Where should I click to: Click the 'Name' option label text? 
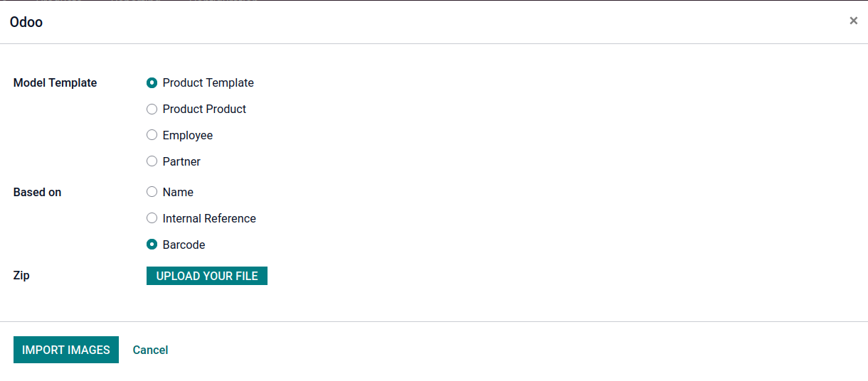pyautogui.click(x=178, y=192)
